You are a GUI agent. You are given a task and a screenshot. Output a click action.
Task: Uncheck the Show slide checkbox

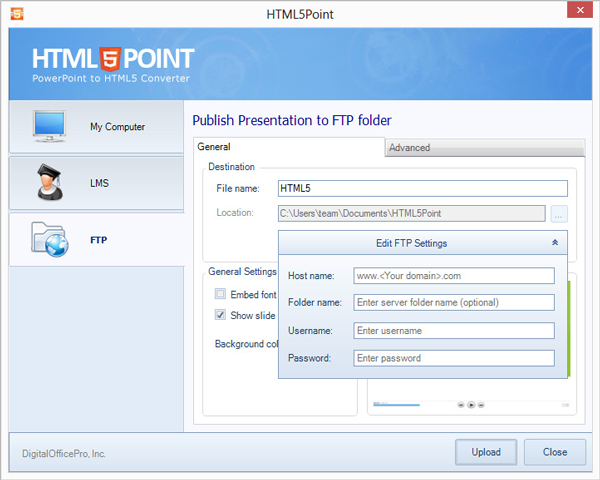pyautogui.click(x=221, y=315)
